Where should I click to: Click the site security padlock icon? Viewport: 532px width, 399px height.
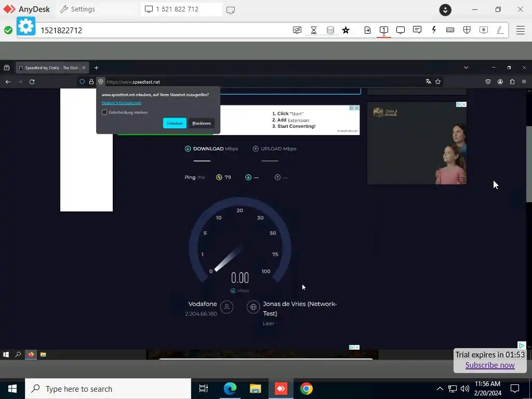tap(91, 82)
